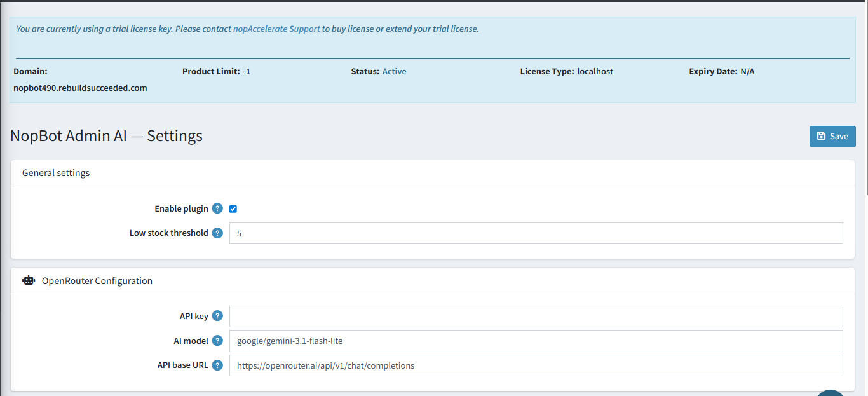Click the robot icon in OpenRouter Configuration header

tap(29, 280)
